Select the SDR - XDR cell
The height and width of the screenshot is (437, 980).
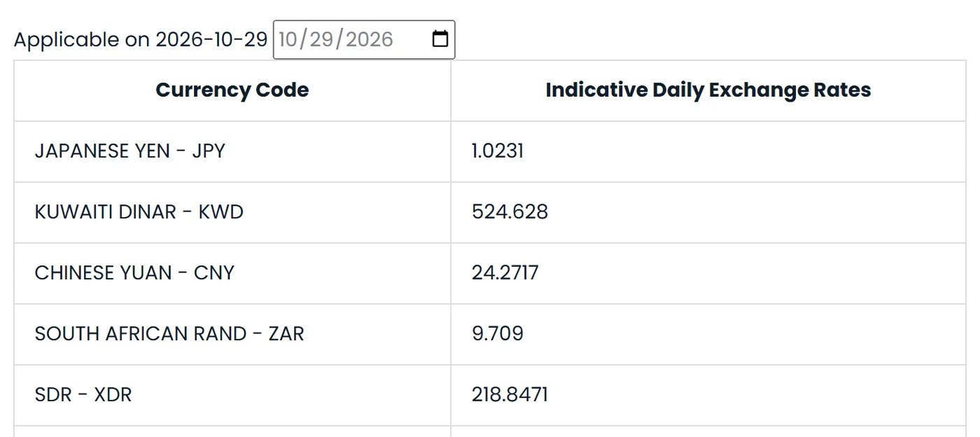[232, 395]
